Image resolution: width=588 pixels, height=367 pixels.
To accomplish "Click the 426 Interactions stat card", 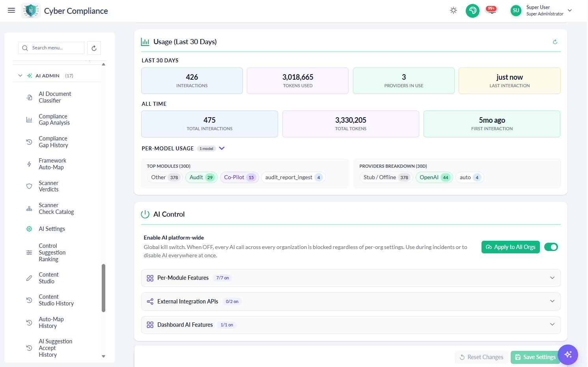I will tap(192, 81).
